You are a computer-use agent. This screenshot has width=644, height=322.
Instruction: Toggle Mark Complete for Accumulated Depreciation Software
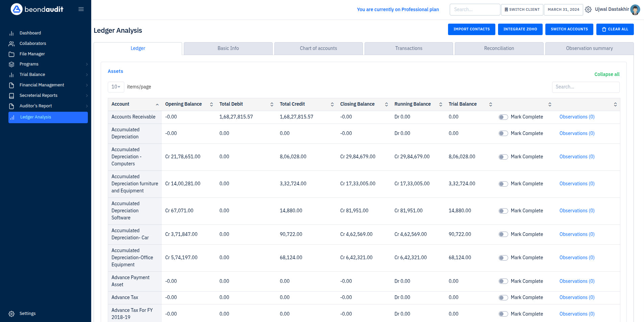click(x=503, y=211)
